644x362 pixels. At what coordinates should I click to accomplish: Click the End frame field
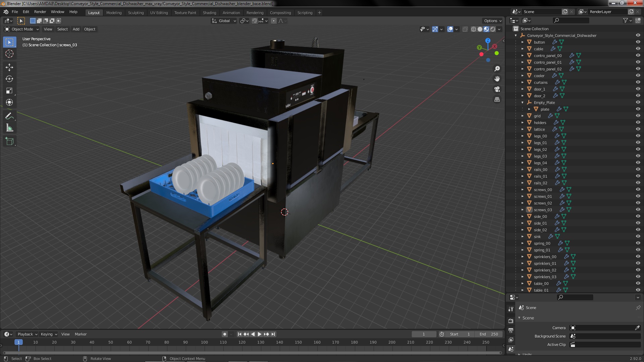click(x=488, y=334)
